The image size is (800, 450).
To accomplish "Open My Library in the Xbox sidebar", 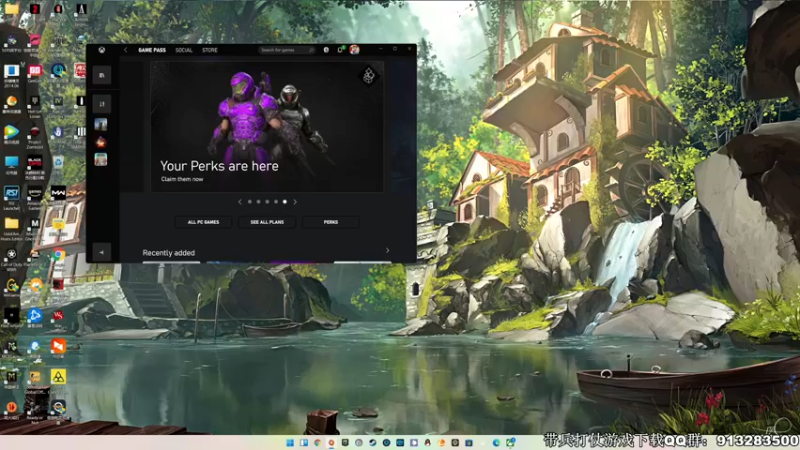I will [x=102, y=75].
